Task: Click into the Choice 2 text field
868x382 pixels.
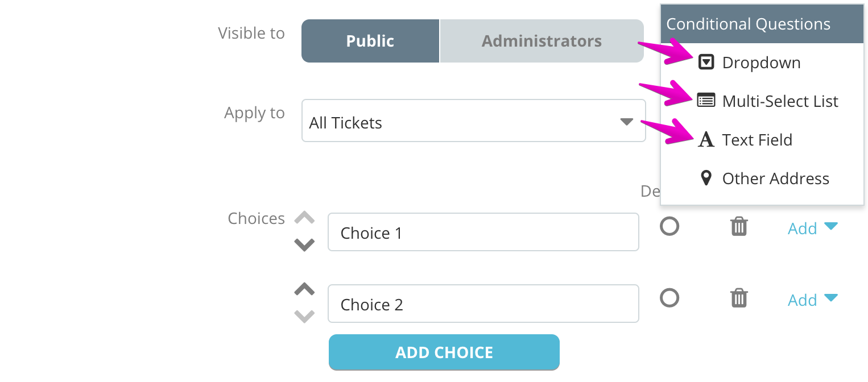Action: coord(483,304)
